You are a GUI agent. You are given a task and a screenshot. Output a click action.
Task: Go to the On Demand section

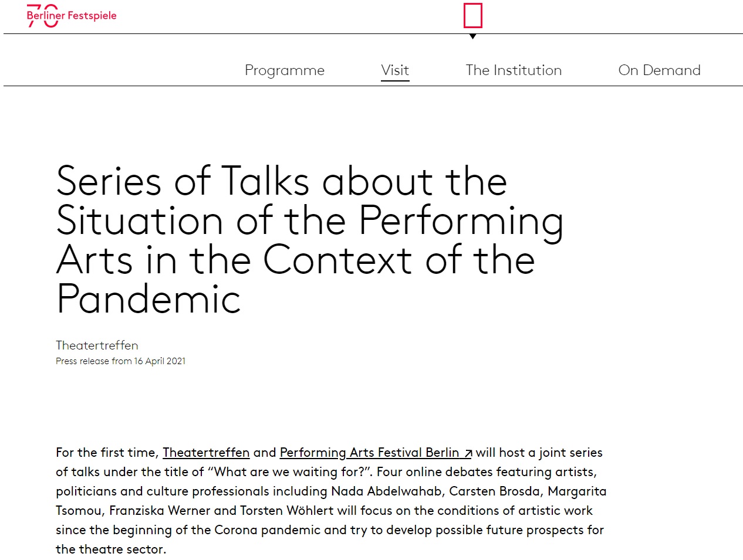659,70
